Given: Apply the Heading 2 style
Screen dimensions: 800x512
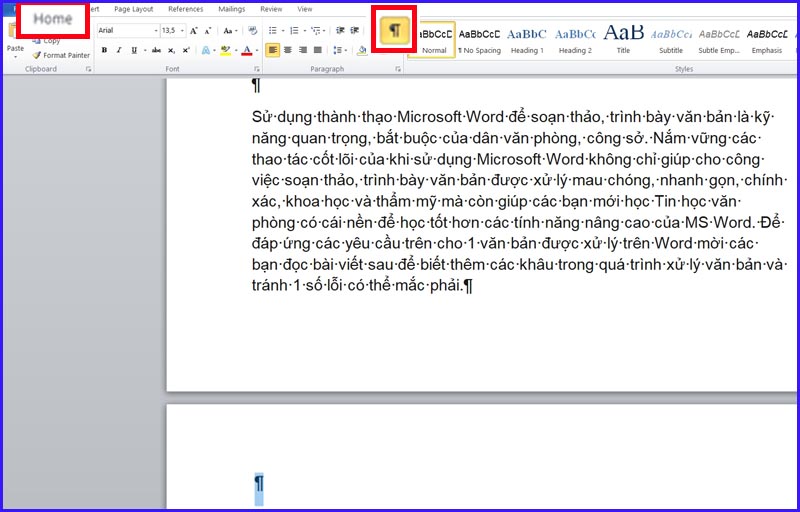Looking at the screenshot, I should tap(575, 40).
